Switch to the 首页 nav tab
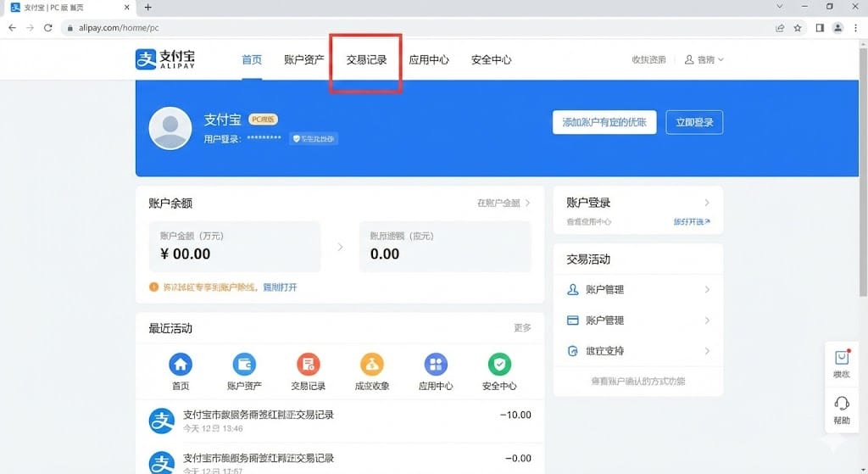The width and height of the screenshot is (868, 474). click(252, 60)
